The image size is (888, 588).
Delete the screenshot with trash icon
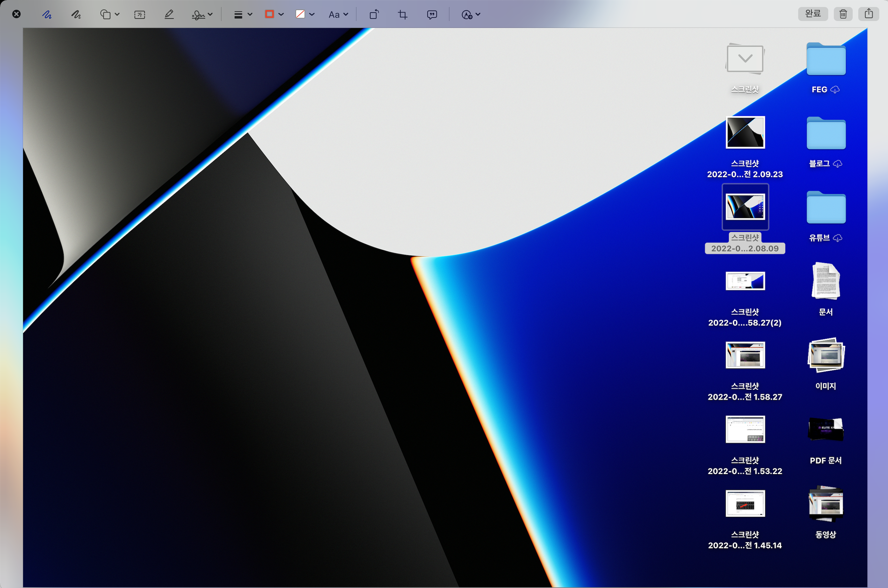pos(843,14)
